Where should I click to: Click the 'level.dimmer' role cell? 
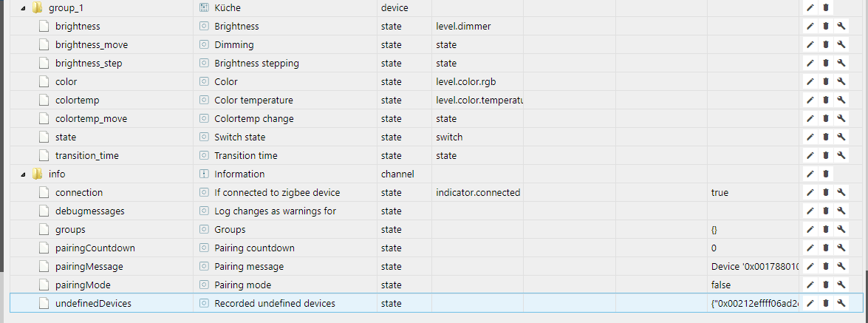(463, 26)
